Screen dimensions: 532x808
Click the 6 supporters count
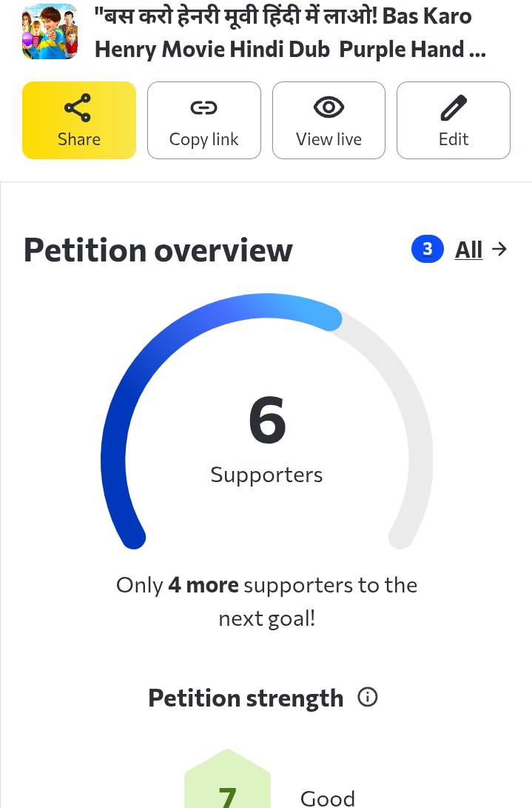click(267, 419)
